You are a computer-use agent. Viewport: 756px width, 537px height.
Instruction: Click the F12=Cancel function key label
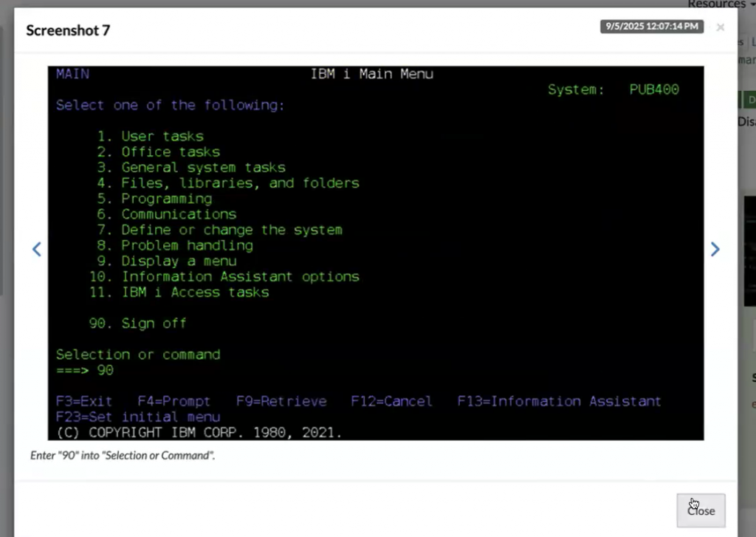[x=391, y=401]
